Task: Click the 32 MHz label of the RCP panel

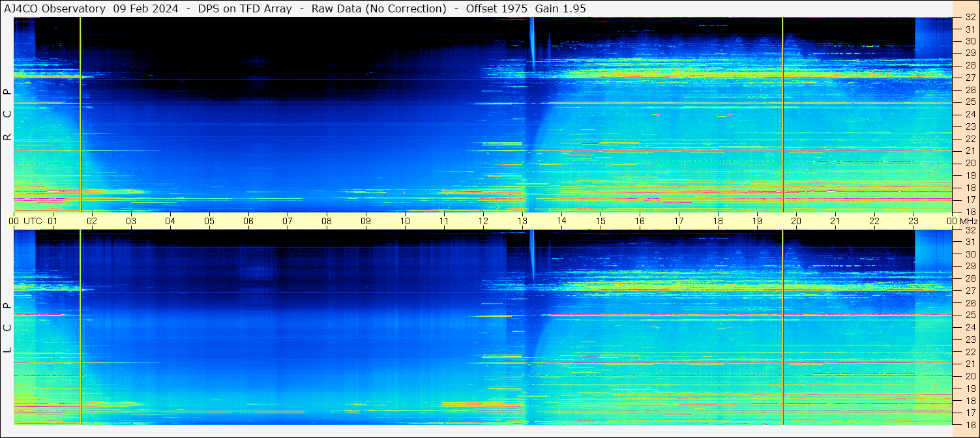Action: click(970, 18)
